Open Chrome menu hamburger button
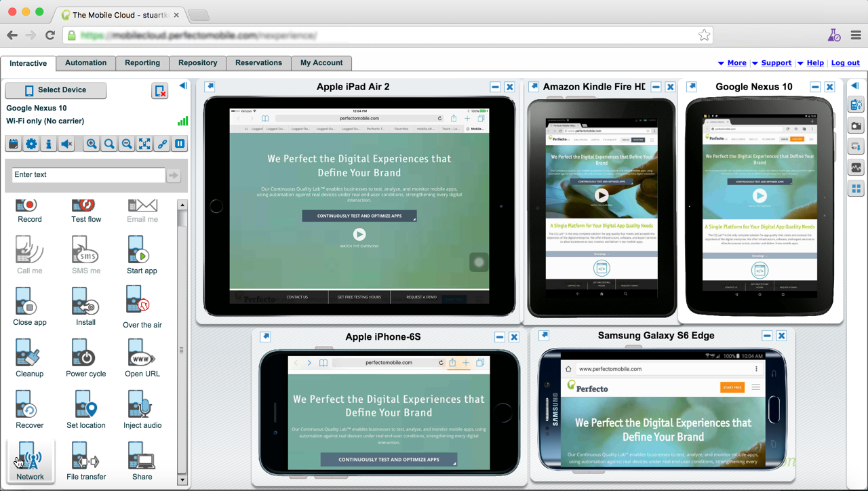This screenshot has width=868, height=491. tap(856, 35)
